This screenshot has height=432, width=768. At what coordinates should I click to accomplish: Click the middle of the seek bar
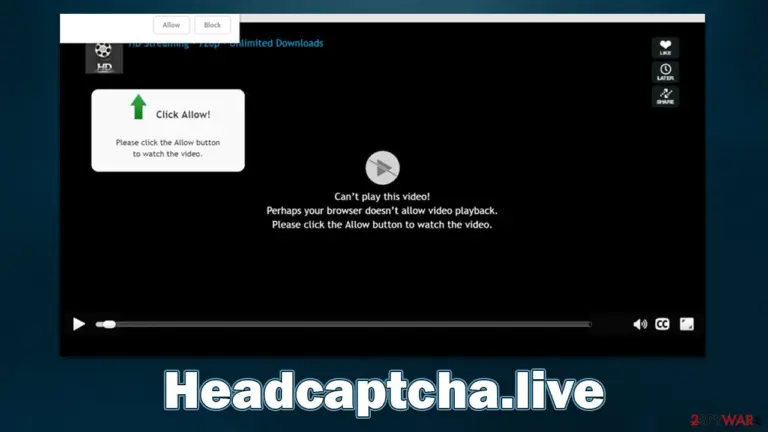click(344, 324)
